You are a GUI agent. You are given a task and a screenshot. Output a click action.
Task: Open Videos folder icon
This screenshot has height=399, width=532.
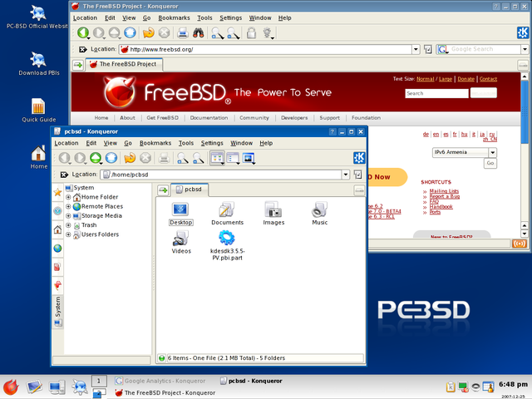click(181, 242)
